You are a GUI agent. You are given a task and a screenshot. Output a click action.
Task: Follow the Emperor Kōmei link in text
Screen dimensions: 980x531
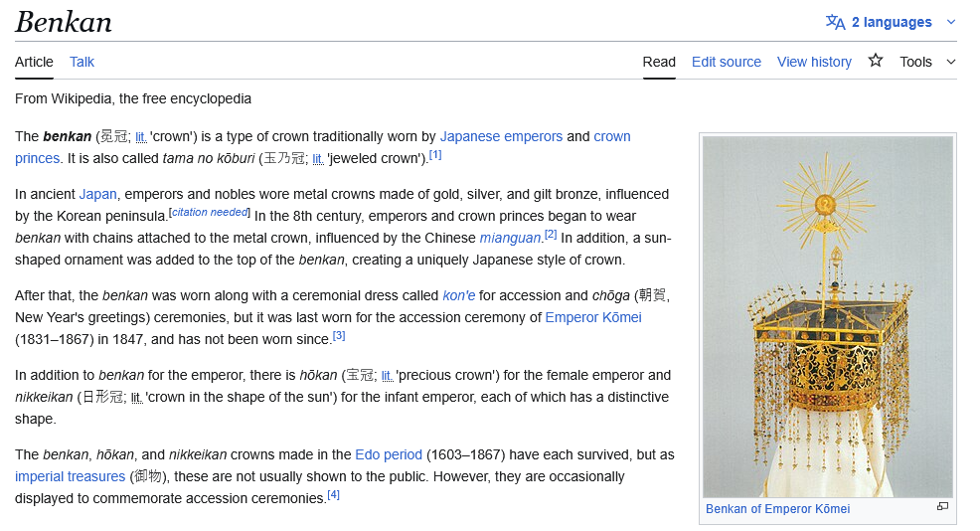[x=593, y=317]
